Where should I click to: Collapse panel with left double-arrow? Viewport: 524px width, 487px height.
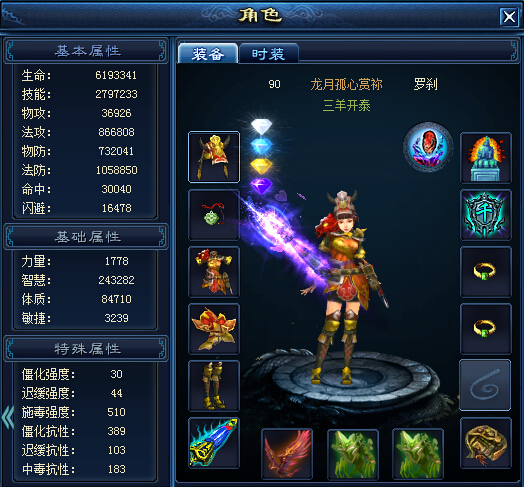(8, 416)
